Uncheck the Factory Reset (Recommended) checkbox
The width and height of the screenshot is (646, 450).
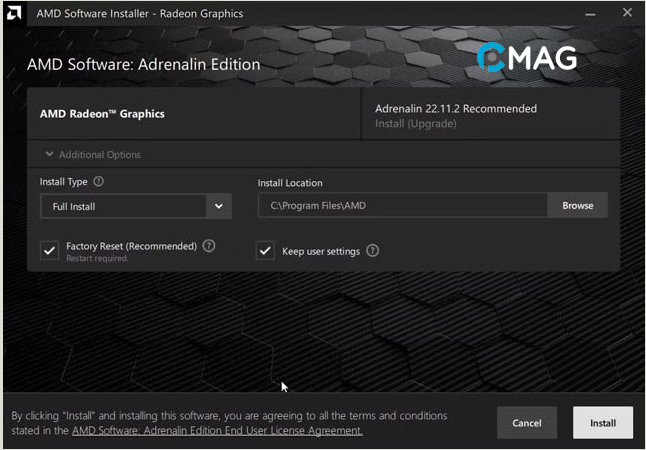[49, 250]
